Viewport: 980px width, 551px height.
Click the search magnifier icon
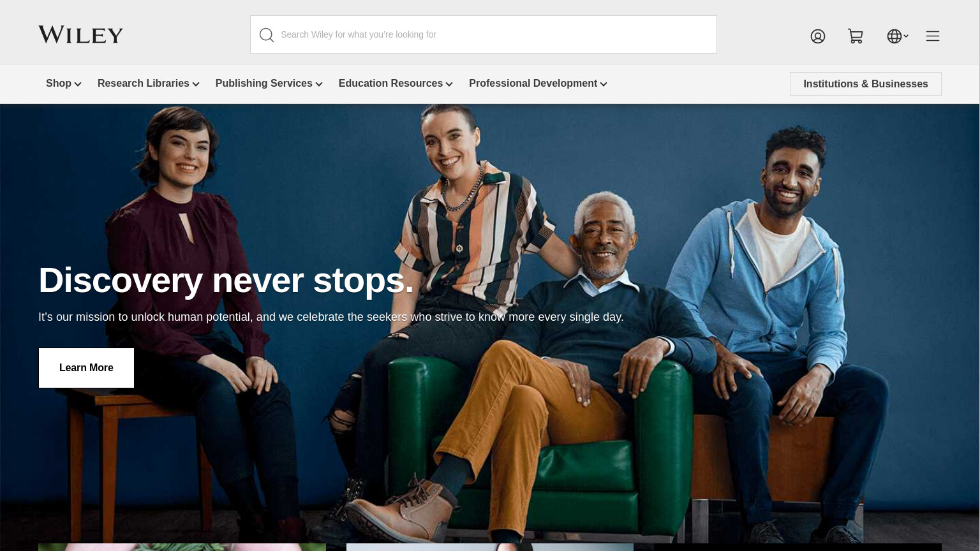(x=267, y=35)
